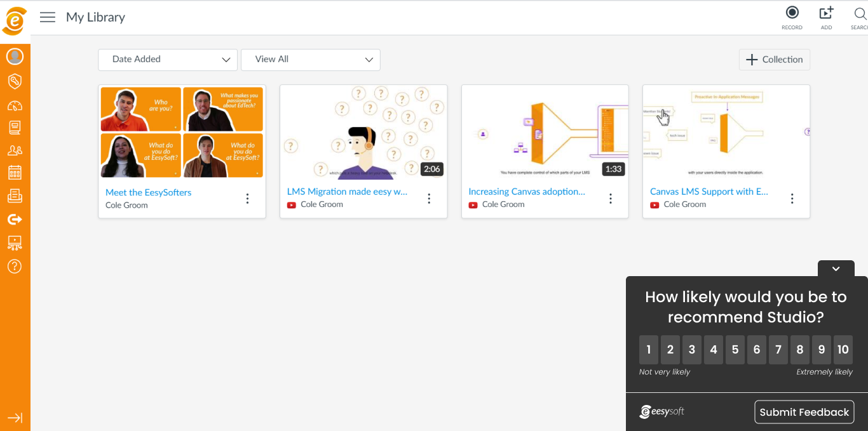This screenshot has height=431, width=868.
Task: Open options menu for LMS Migration video
Action: pos(429,199)
